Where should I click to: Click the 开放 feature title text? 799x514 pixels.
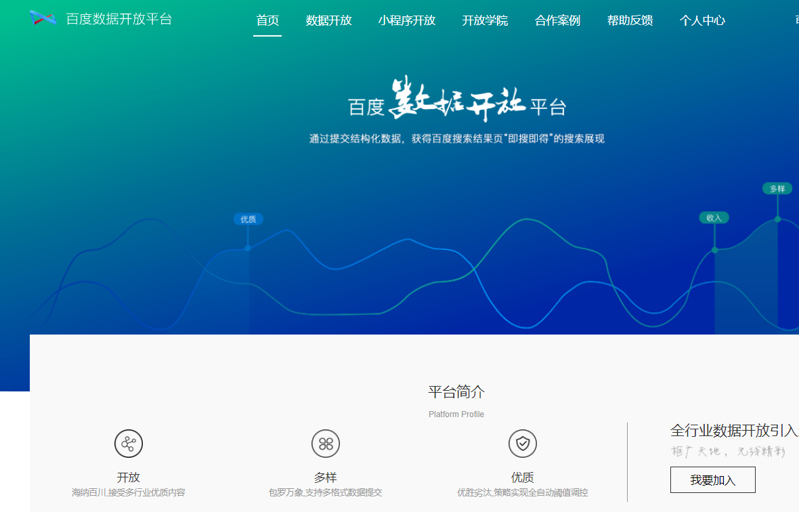click(x=128, y=477)
